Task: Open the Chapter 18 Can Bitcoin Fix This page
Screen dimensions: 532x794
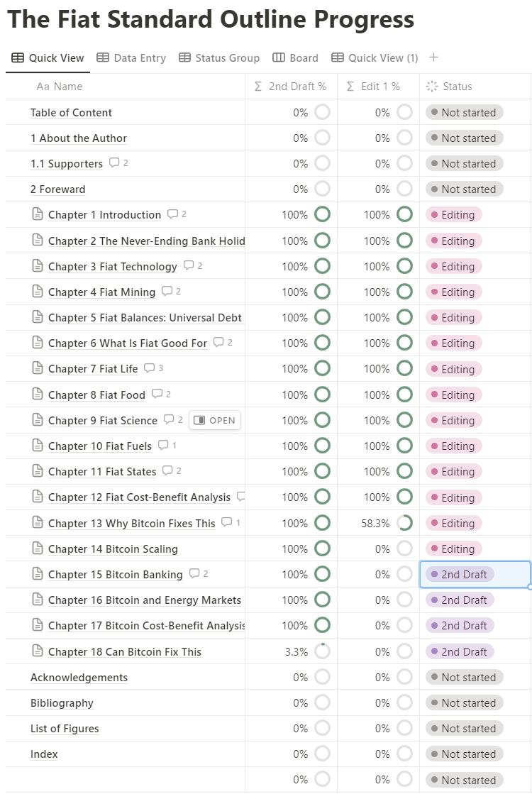Action: pyautogui.click(x=125, y=651)
